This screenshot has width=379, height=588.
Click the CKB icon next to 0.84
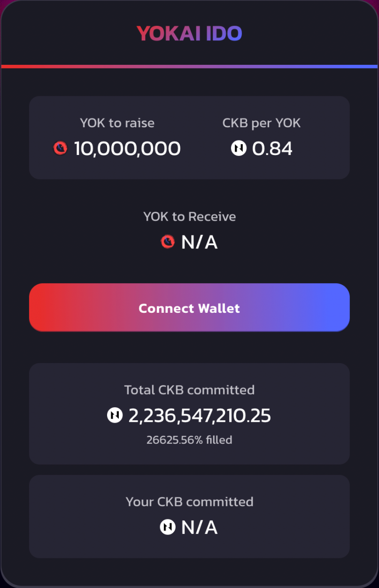click(x=239, y=148)
